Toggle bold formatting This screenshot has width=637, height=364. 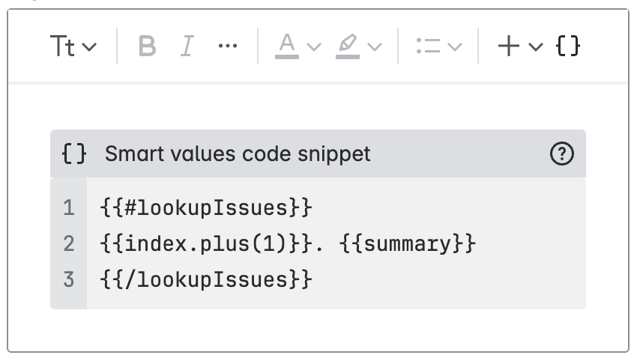click(x=148, y=46)
